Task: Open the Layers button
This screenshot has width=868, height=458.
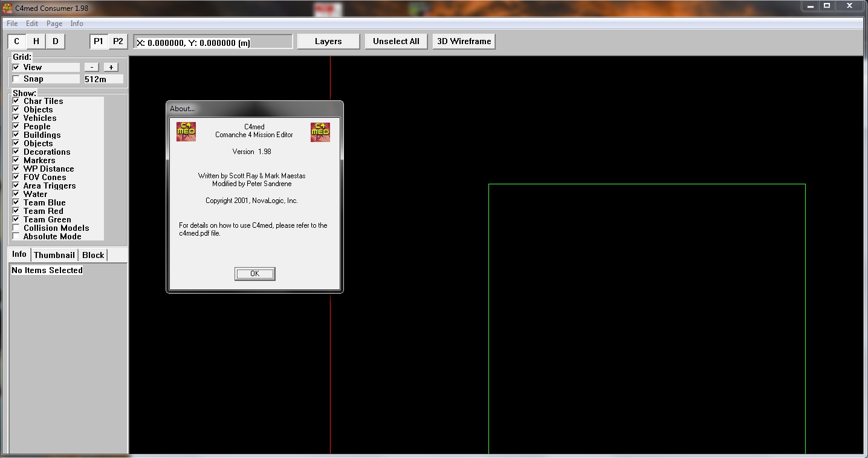Action: click(328, 41)
